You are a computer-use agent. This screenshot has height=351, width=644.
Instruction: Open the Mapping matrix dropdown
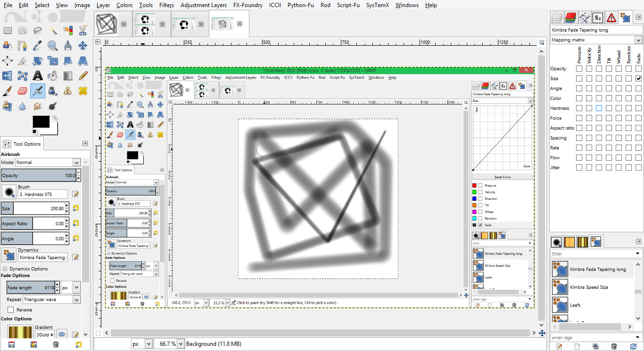tap(596, 40)
